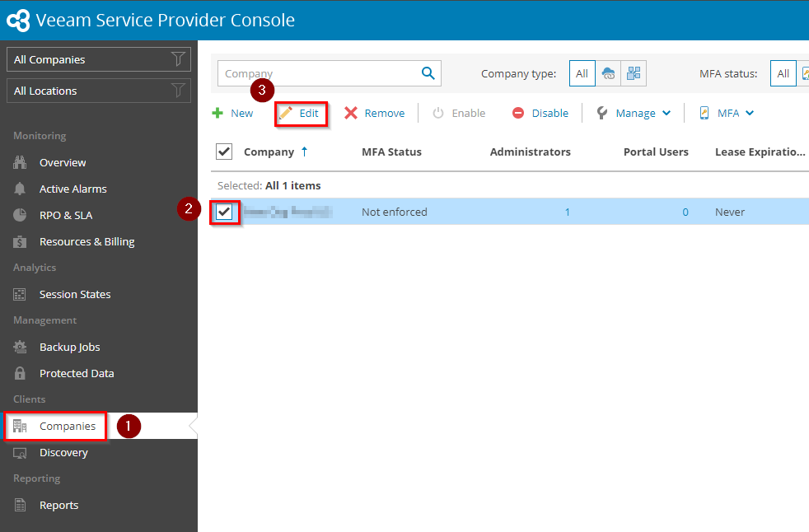The height and width of the screenshot is (532, 809).
Task: Click the wrench icon on Manage
Action: tap(601, 113)
